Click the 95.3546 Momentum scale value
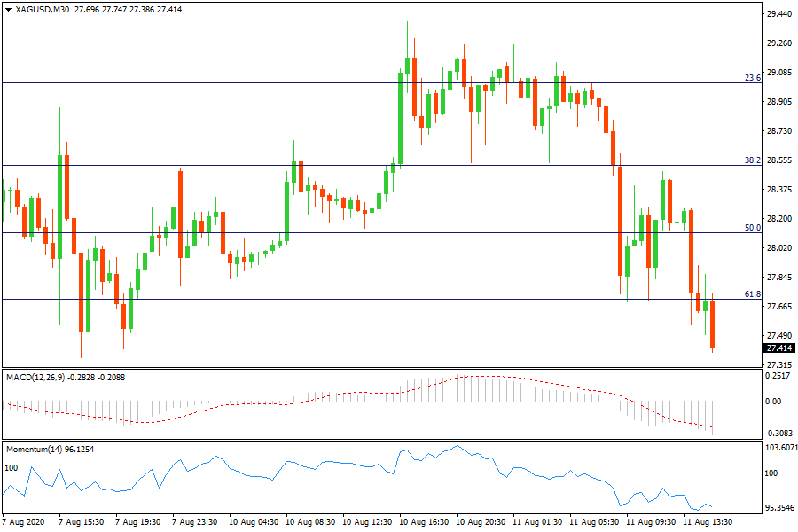798x532 pixels. 778,509
